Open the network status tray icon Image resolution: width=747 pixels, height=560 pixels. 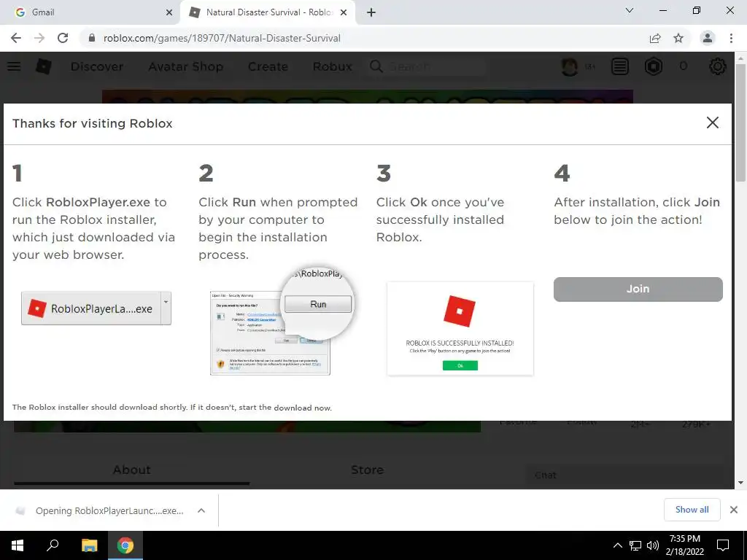(x=635, y=545)
